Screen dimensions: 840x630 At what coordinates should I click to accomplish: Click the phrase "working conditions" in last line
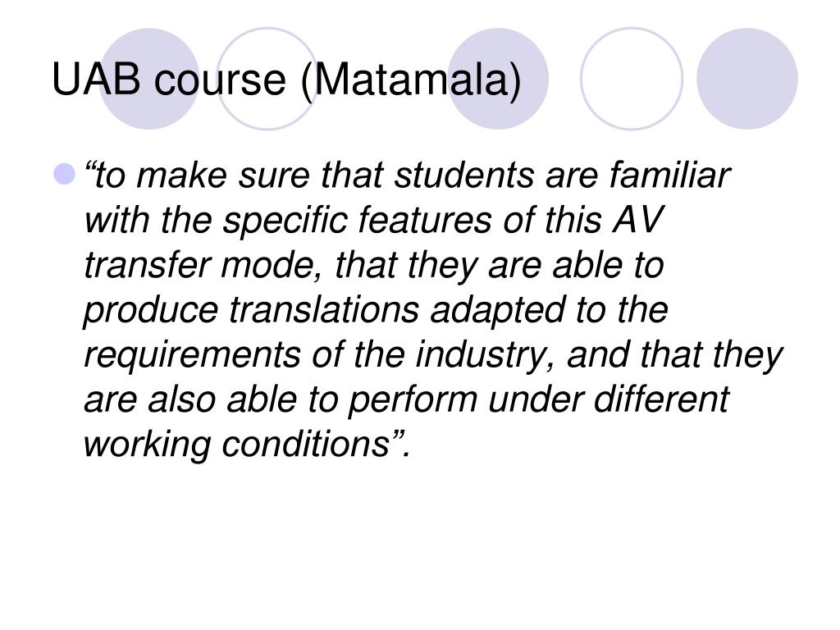(x=237, y=445)
